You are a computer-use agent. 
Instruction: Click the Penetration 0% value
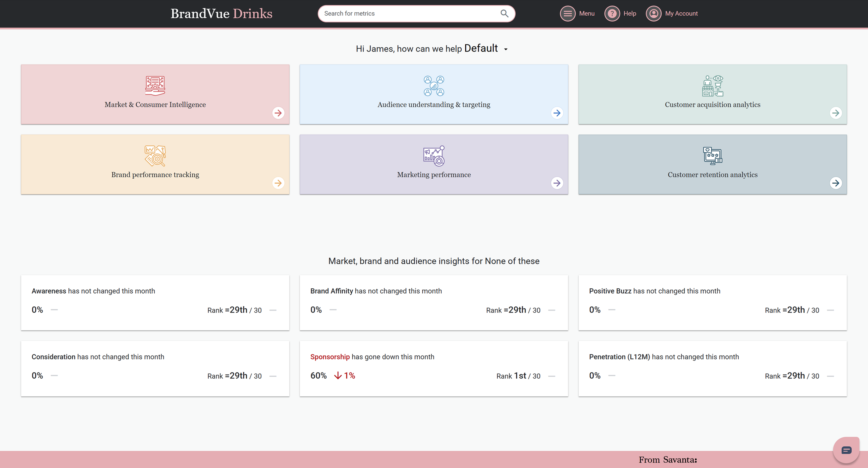point(595,375)
